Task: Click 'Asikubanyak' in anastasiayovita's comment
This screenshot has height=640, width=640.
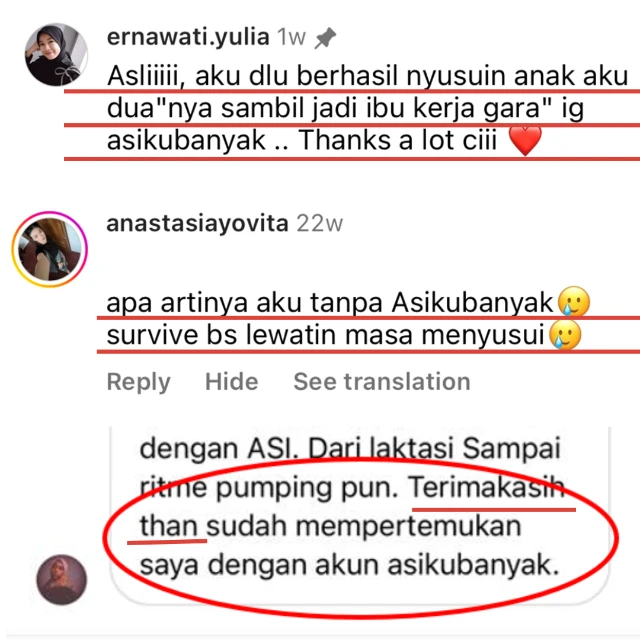Action: pos(472,303)
